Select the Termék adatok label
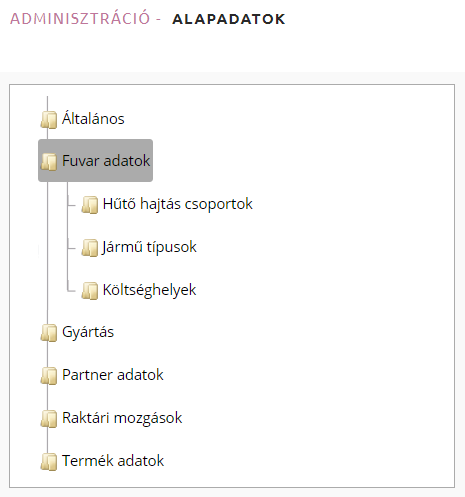Viewport: 465px width, 497px height. coord(113,461)
